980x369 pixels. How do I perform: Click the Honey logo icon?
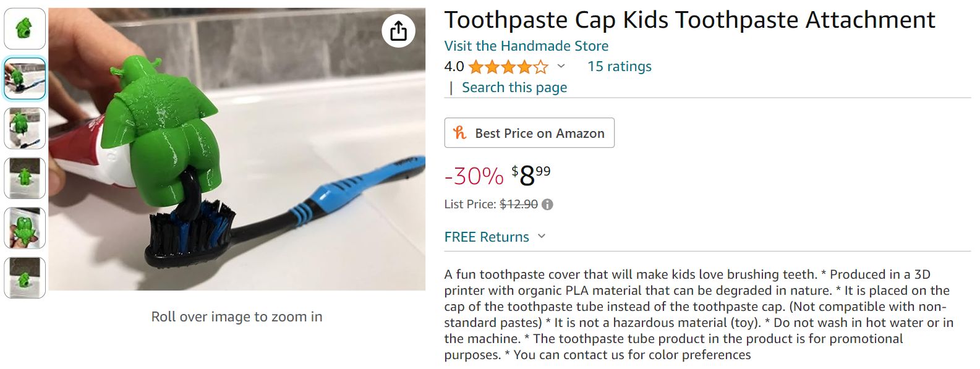459,133
